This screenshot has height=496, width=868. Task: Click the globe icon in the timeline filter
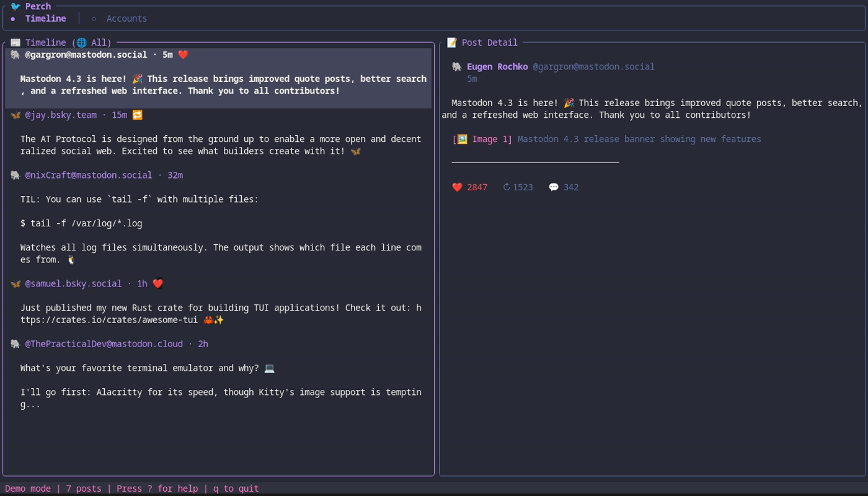point(81,43)
